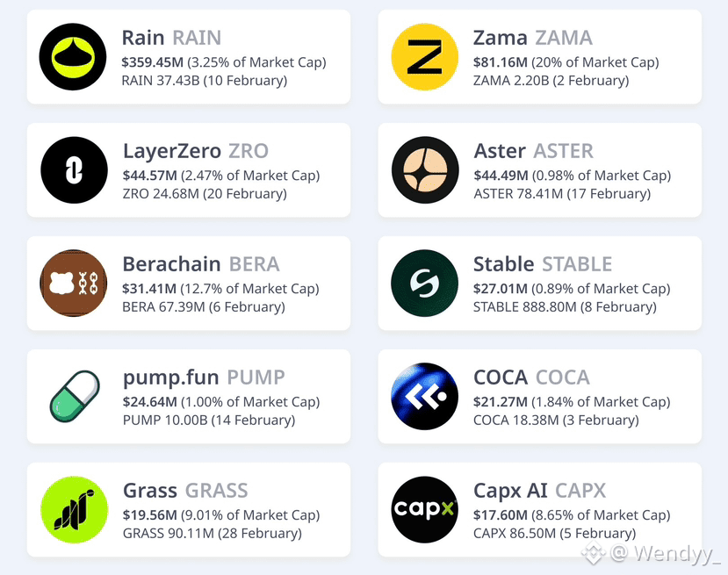
Task: Open the LayerZero ZRO title
Action: (x=196, y=151)
